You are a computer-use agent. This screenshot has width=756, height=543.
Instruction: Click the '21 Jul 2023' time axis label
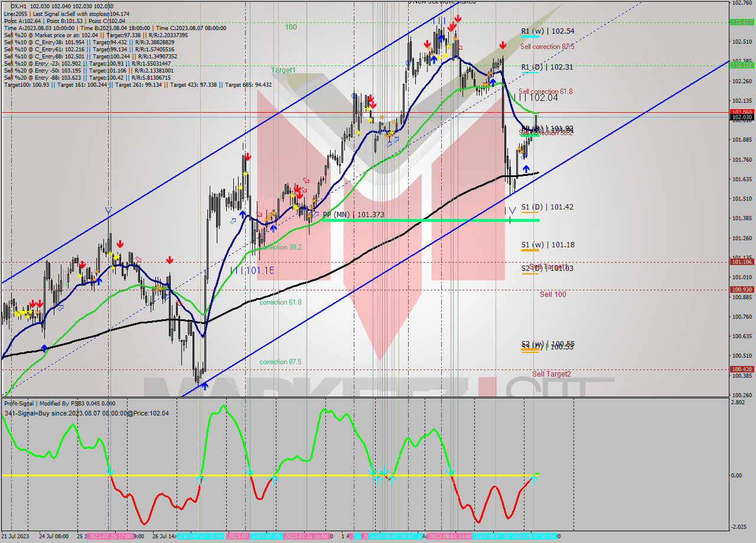(17, 537)
